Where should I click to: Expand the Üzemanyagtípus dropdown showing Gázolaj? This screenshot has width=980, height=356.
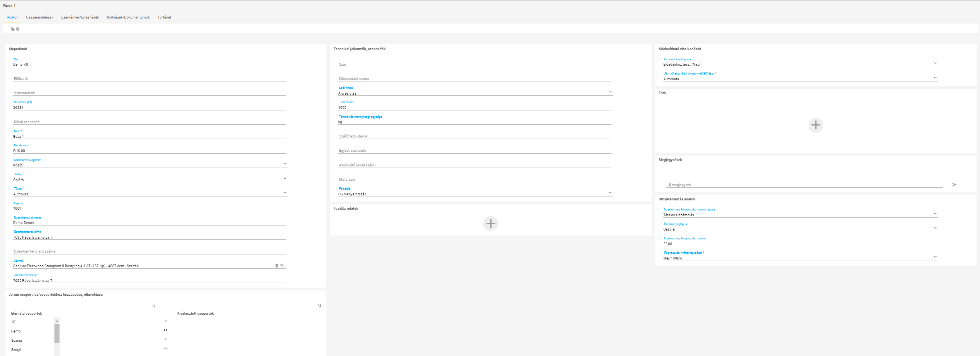tap(935, 228)
